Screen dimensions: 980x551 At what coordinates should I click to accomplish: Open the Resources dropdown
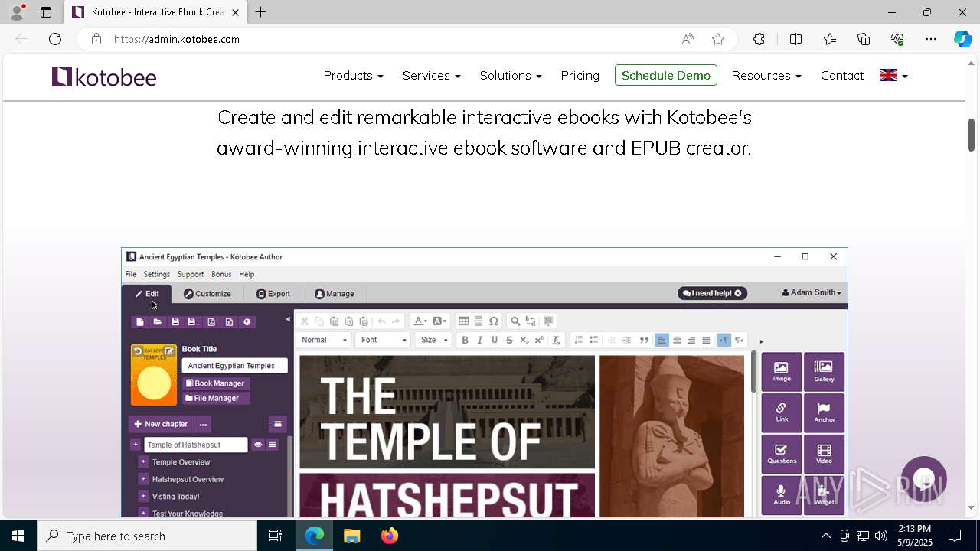click(x=766, y=75)
